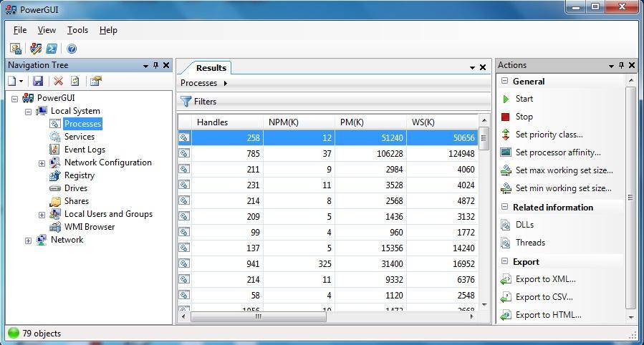Image resolution: width=644 pixels, height=345 pixels.
Task: Pin the Navigation Tree panel
Action: [x=155, y=65]
